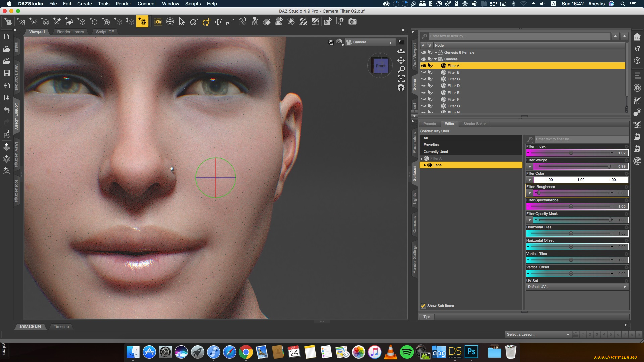Select the Rotate tool in toolbar
644x362 pixels.
click(206, 22)
